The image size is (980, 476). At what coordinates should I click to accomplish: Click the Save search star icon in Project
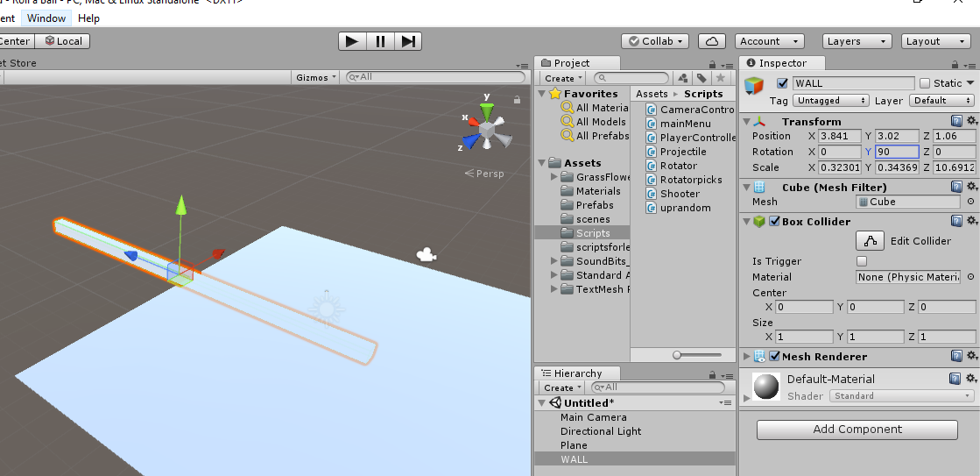click(x=721, y=78)
